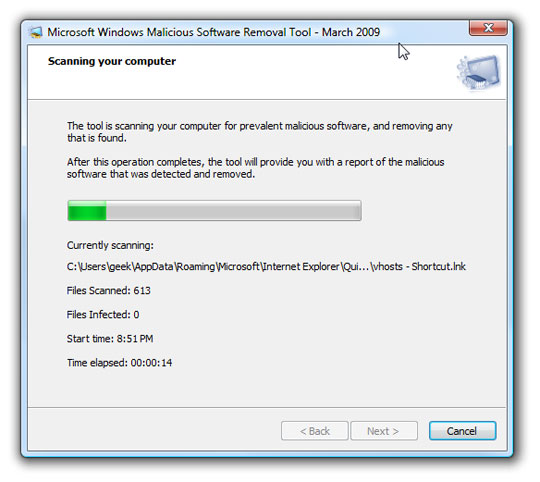Click the scanned file path ending Shortcut.lnk

pyautogui.click(x=266, y=266)
